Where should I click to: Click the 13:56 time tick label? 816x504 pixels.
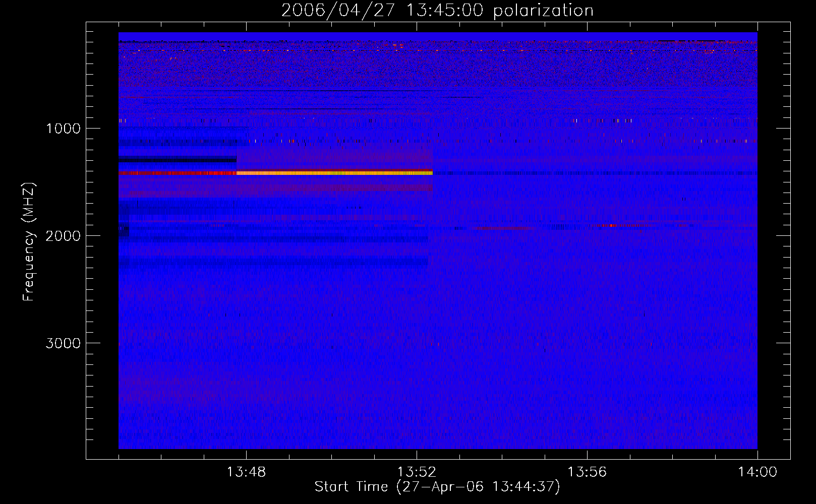587,472
